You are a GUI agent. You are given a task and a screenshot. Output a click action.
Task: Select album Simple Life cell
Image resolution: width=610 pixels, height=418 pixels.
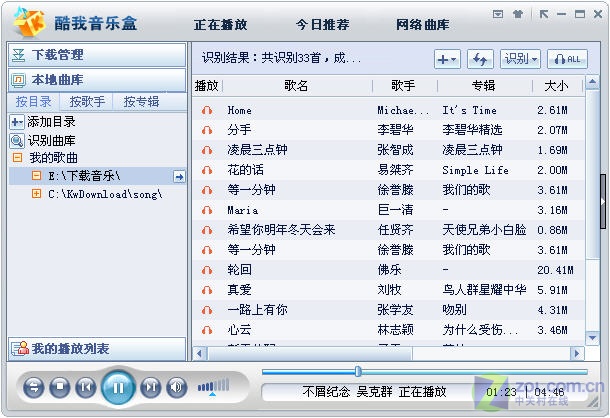pos(475,170)
